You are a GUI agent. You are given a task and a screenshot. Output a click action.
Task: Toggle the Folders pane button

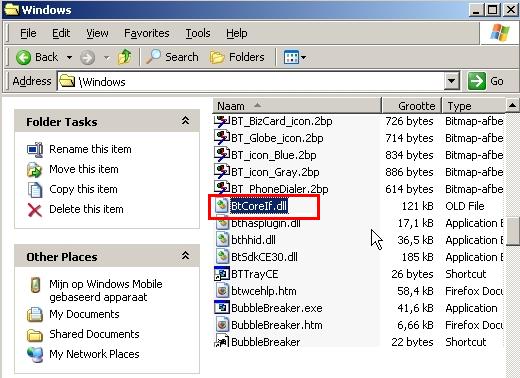tap(237, 57)
